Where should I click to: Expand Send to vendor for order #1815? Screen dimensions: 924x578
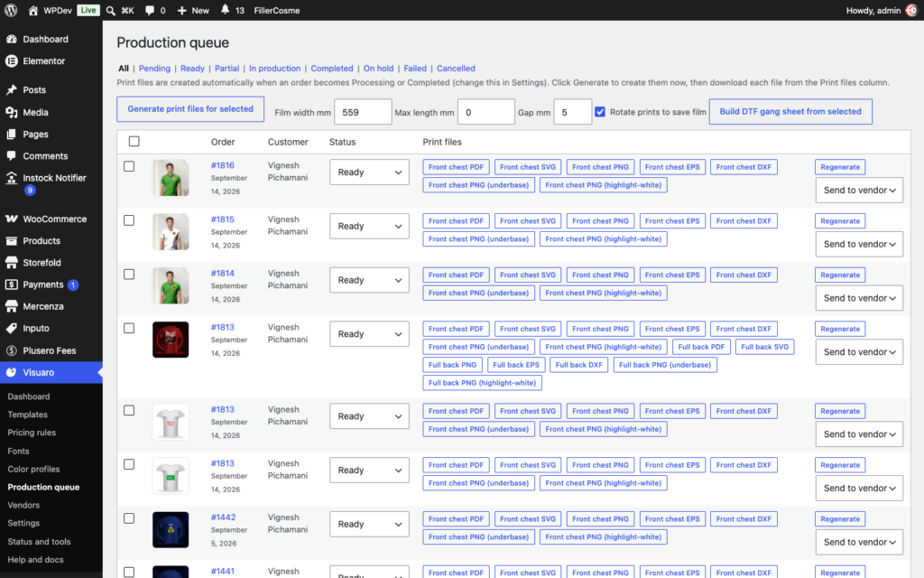(859, 244)
